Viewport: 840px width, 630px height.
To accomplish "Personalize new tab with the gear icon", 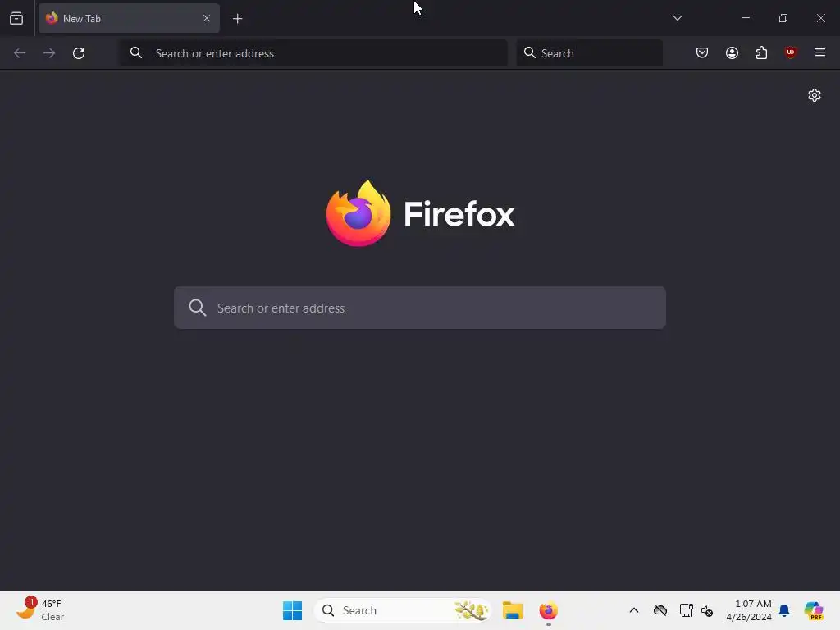I will tap(815, 95).
